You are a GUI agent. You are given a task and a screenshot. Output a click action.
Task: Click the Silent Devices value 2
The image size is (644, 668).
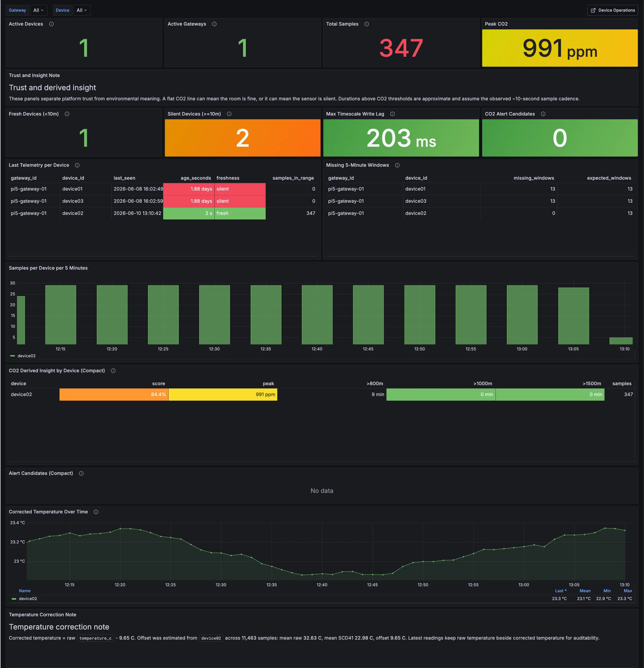point(242,138)
